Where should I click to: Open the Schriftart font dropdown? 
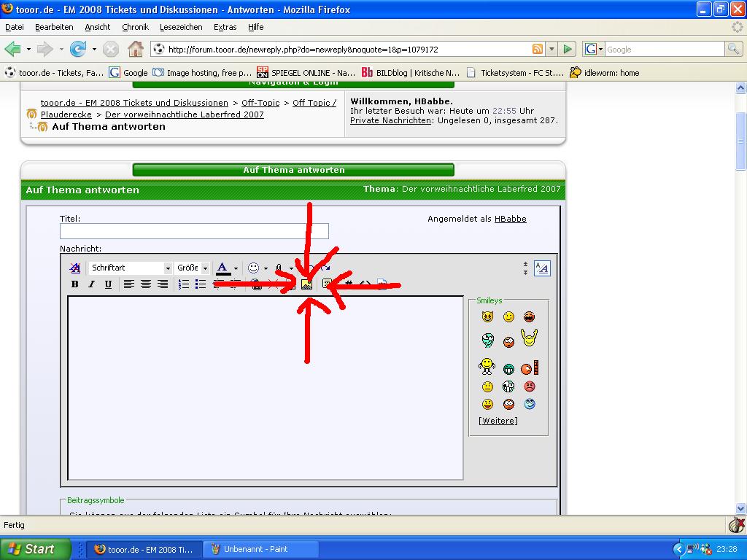(167, 268)
